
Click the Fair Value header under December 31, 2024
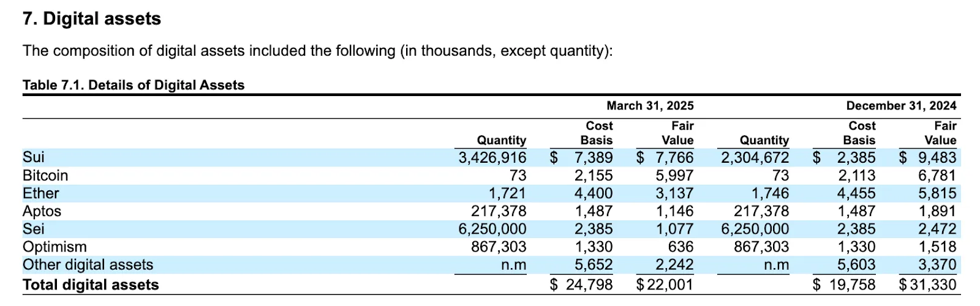click(x=940, y=133)
